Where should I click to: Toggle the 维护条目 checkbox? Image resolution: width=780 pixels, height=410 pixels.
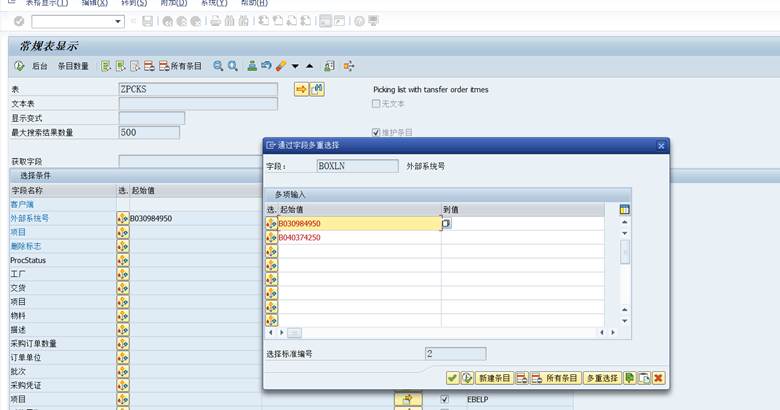coord(376,132)
